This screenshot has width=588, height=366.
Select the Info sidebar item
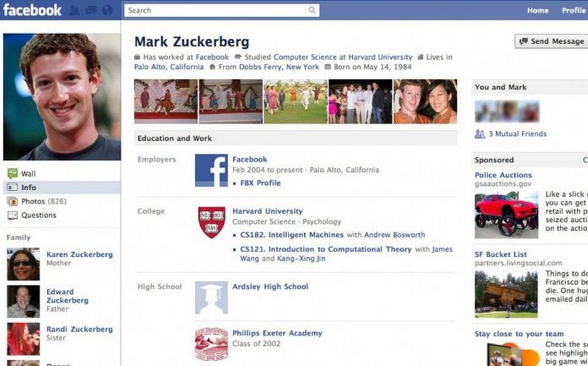62,188
